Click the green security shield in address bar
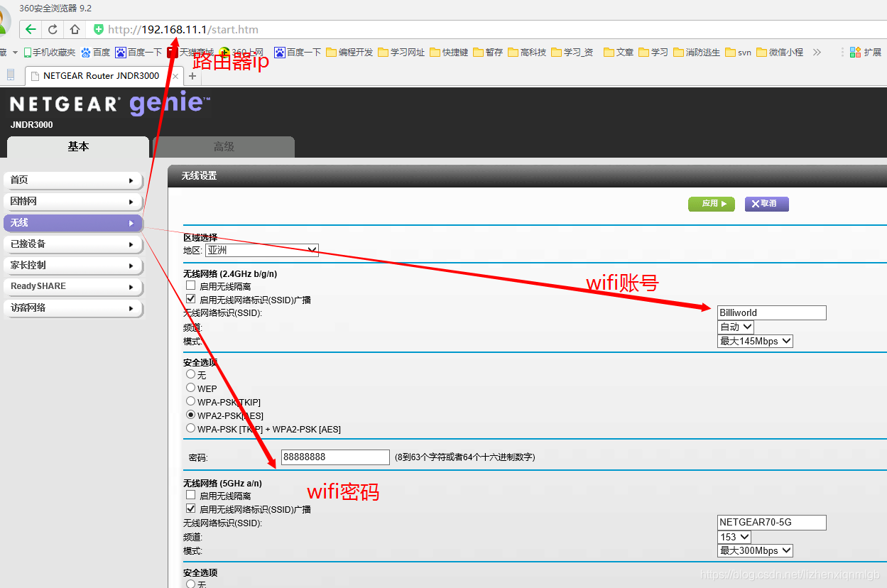 (x=99, y=30)
